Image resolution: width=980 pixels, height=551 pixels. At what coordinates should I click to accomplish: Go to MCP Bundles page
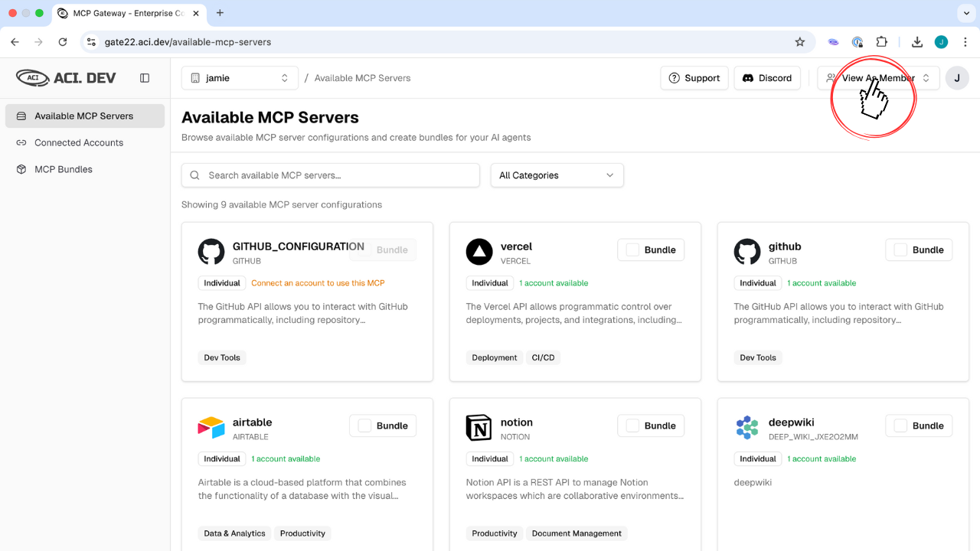[x=85, y=170]
